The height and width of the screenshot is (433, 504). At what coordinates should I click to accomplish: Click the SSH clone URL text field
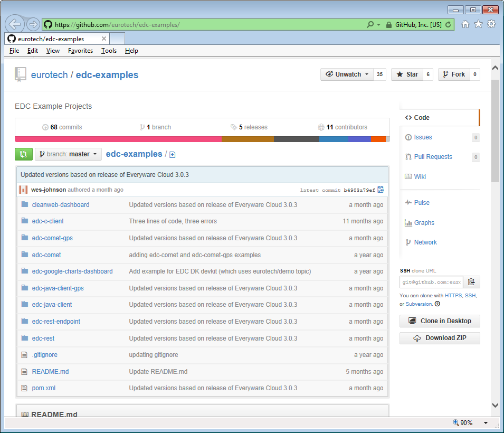click(431, 282)
